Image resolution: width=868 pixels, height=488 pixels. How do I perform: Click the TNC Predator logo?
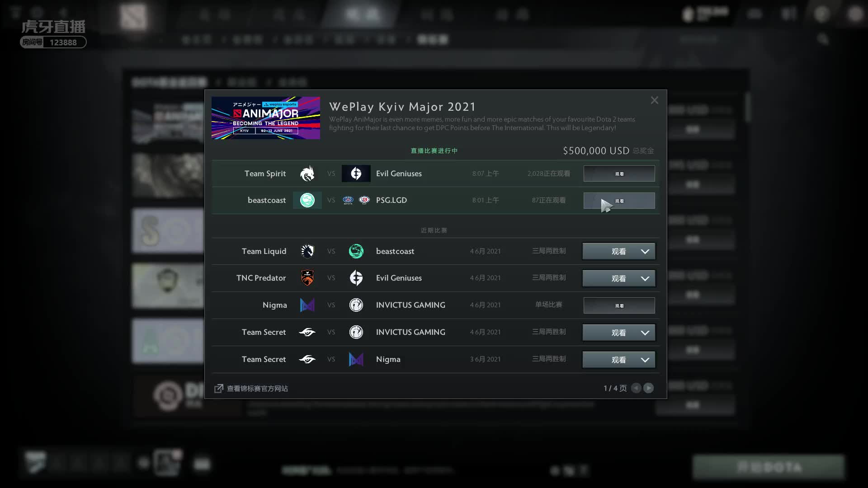(x=307, y=278)
